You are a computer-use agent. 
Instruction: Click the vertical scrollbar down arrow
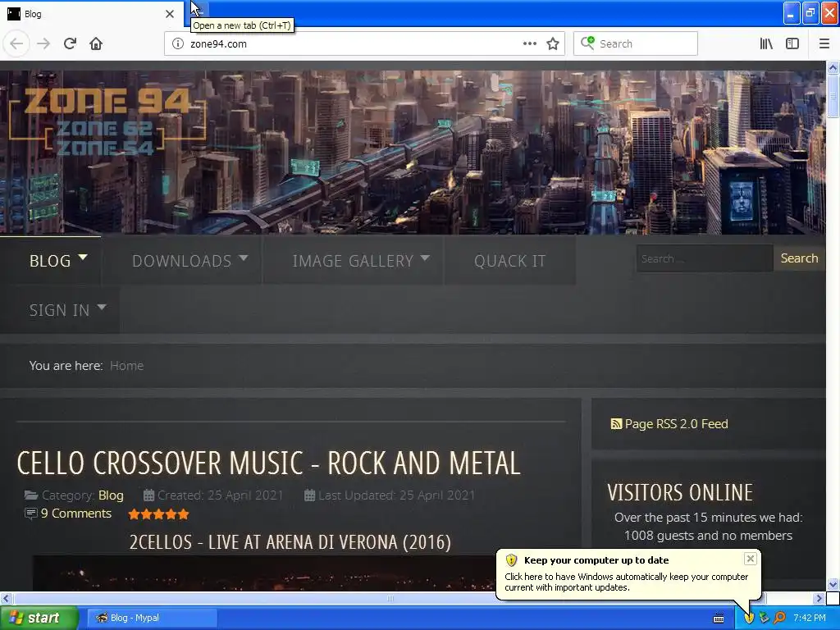coord(833,584)
